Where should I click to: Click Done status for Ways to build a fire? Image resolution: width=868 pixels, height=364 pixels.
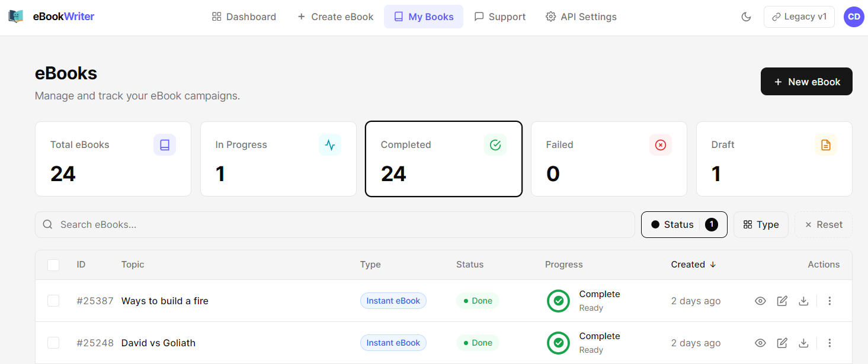pyautogui.click(x=478, y=301)
